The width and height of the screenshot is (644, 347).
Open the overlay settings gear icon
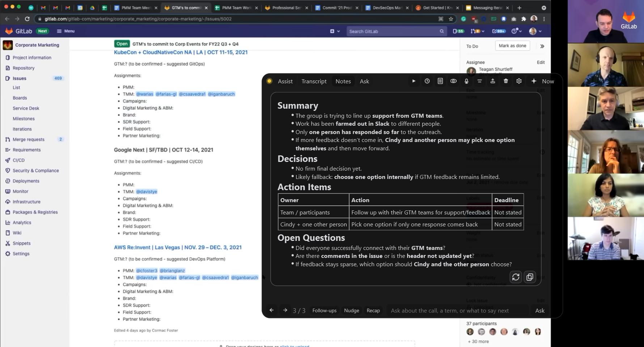[519, 81]
